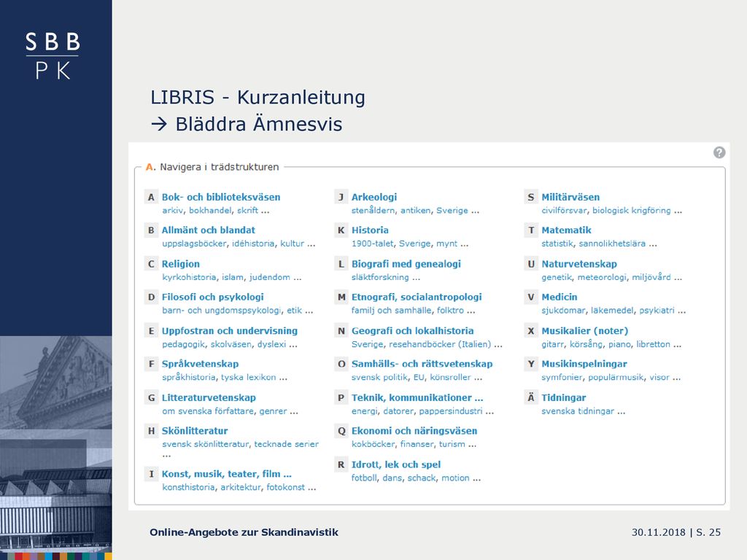Click the letter R category badge
The image size is (747, 560).
pos(341,464)
